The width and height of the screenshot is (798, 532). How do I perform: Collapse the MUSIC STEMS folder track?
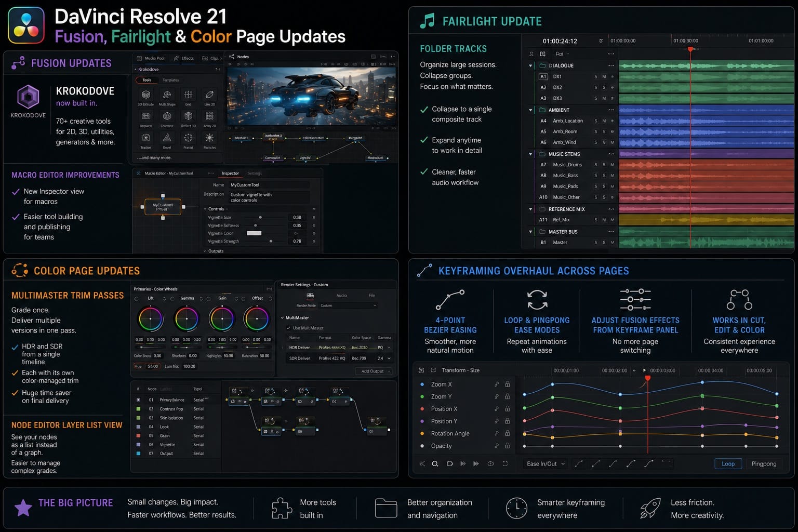[x=530, y=154]
